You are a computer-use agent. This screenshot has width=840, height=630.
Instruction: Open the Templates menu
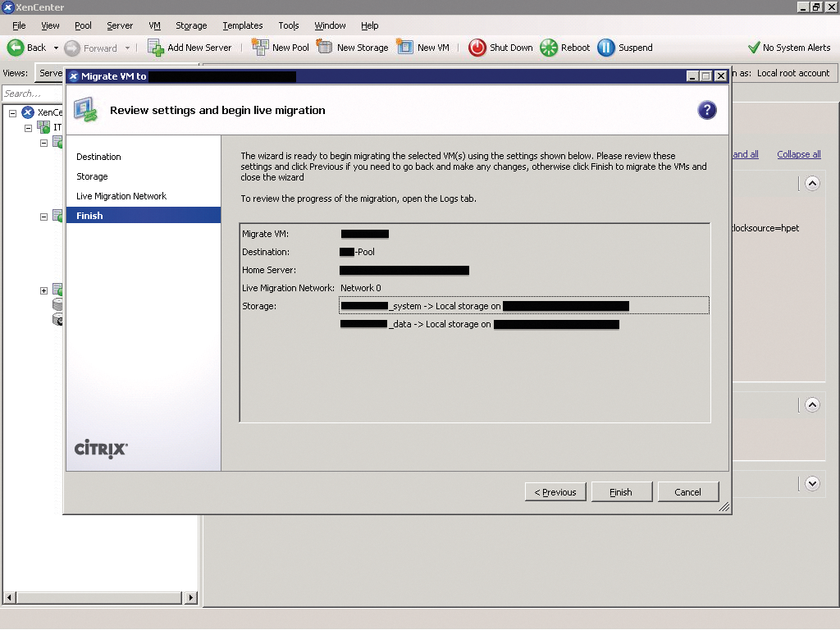(x=242, y=25)
